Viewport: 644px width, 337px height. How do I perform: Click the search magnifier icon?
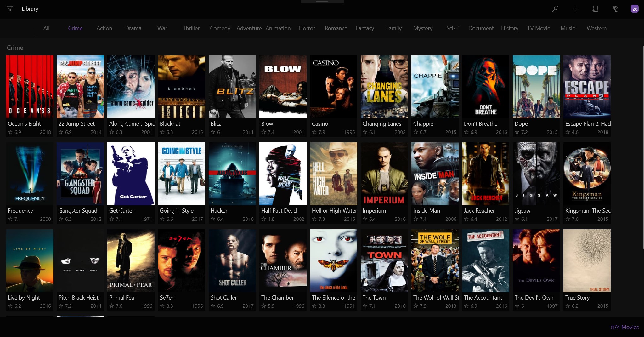(x=555, y=9)
